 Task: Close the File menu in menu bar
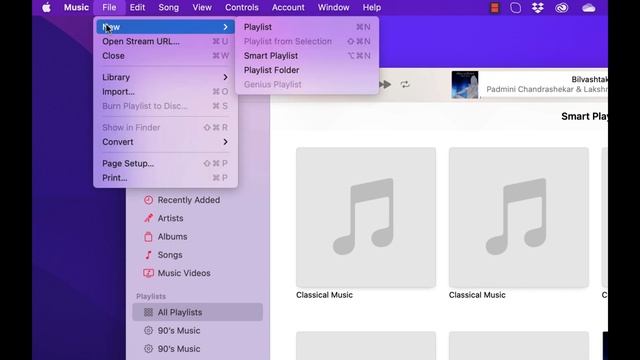pyautogui.click(x=109, y=7)
